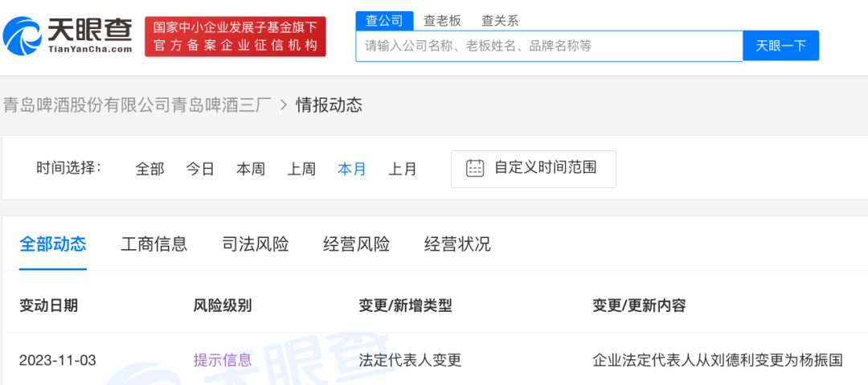Switch to the 查关系 search tab
This screenshot has width=868, height=385.
[x=500, y=21]
